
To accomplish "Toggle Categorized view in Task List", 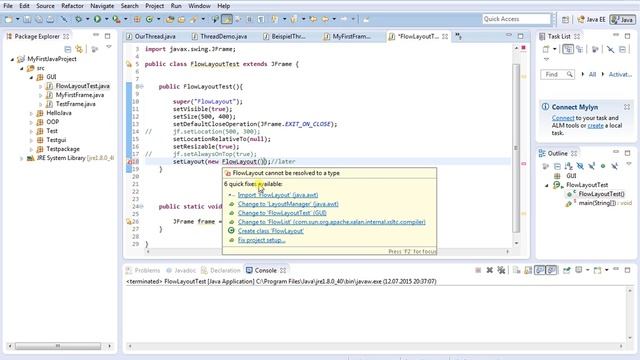I will coord(568,49).
